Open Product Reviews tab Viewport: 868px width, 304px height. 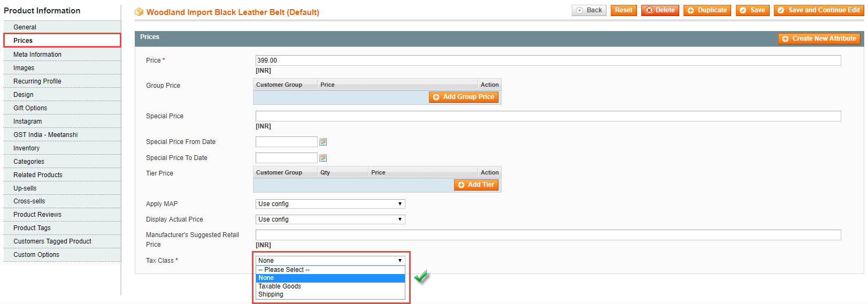pos(62,215)
